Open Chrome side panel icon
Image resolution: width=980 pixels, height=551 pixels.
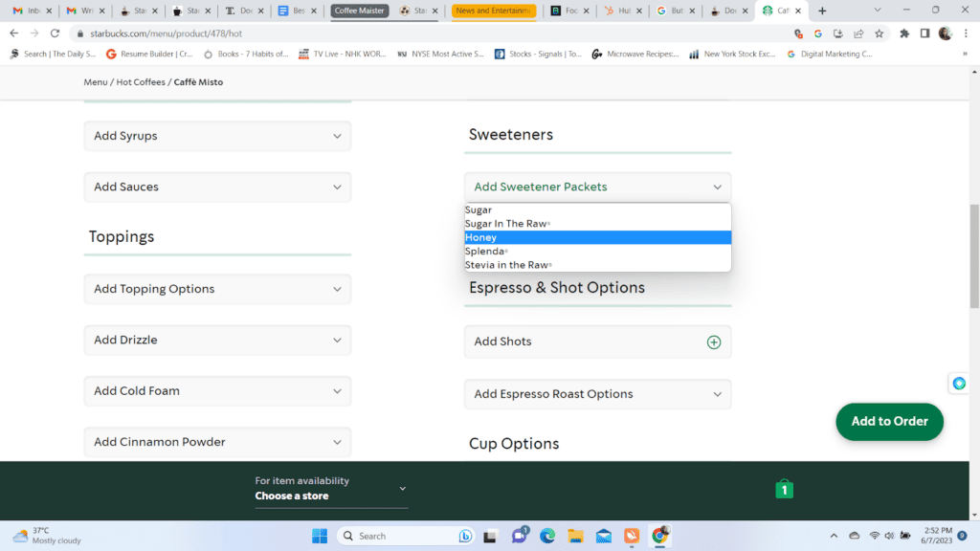tap(925, 33)
